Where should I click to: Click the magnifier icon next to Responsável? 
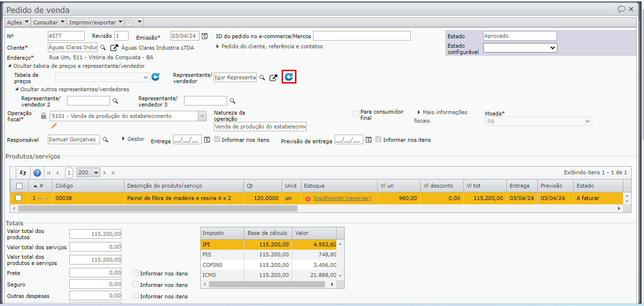tap(106, 139)
